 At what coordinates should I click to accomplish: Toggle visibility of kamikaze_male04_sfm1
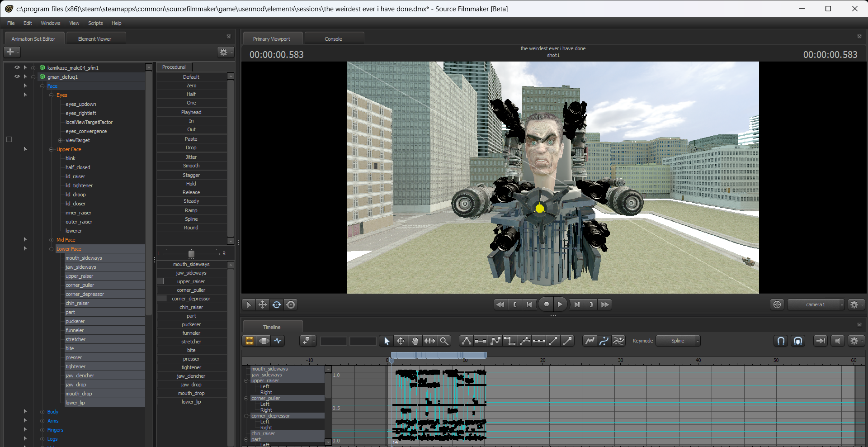[x=17, y=67]
